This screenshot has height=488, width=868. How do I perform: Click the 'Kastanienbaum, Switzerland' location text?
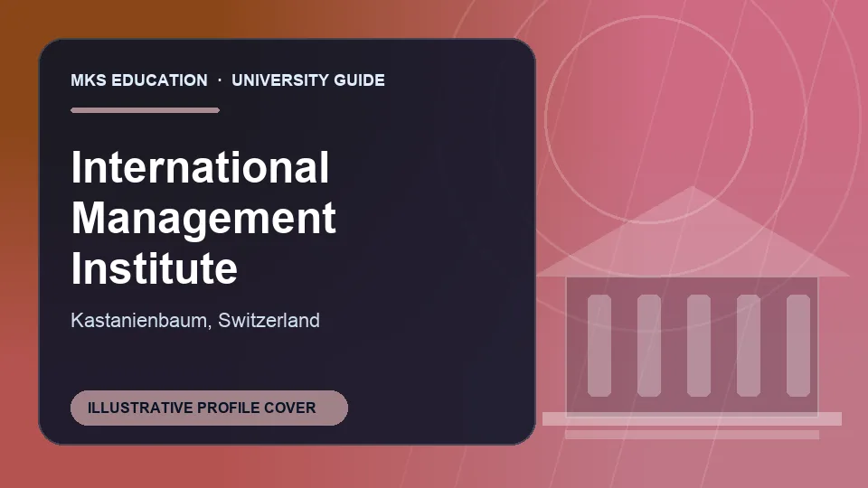pos(195,320)
